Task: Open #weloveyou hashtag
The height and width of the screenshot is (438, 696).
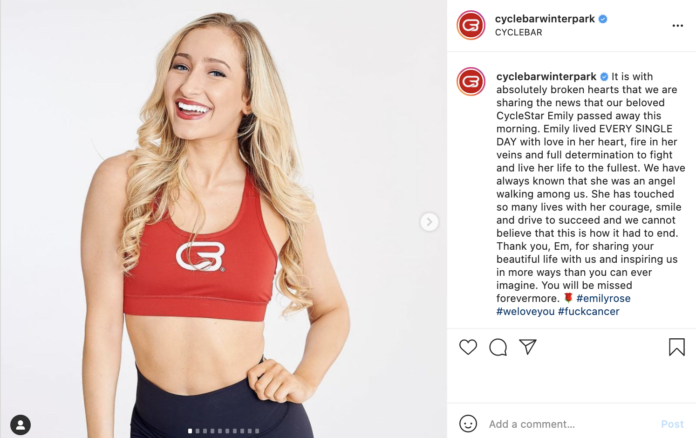Action: [525, 312]
